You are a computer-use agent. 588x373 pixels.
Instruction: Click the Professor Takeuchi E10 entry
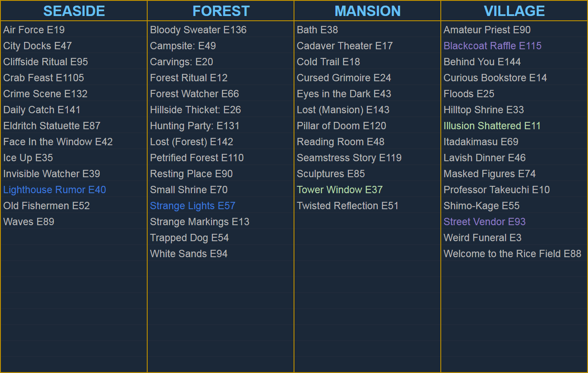click(496, 190)
